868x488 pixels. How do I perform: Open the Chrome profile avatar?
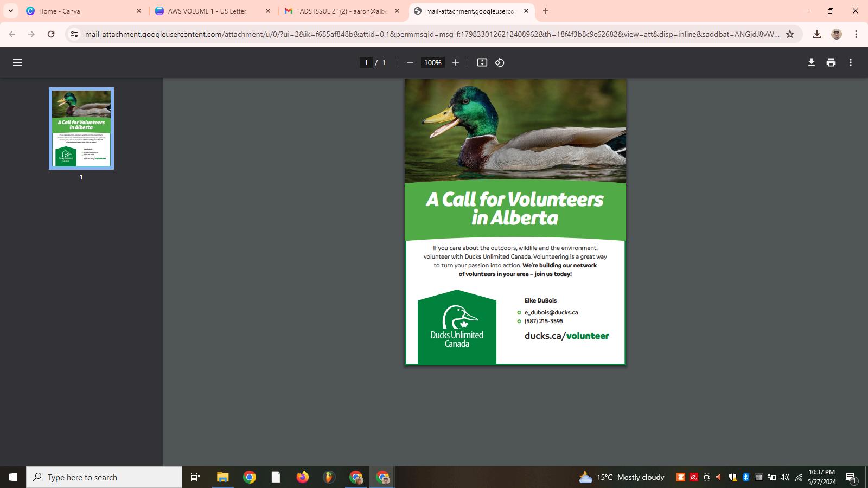[x=837, y=34]
